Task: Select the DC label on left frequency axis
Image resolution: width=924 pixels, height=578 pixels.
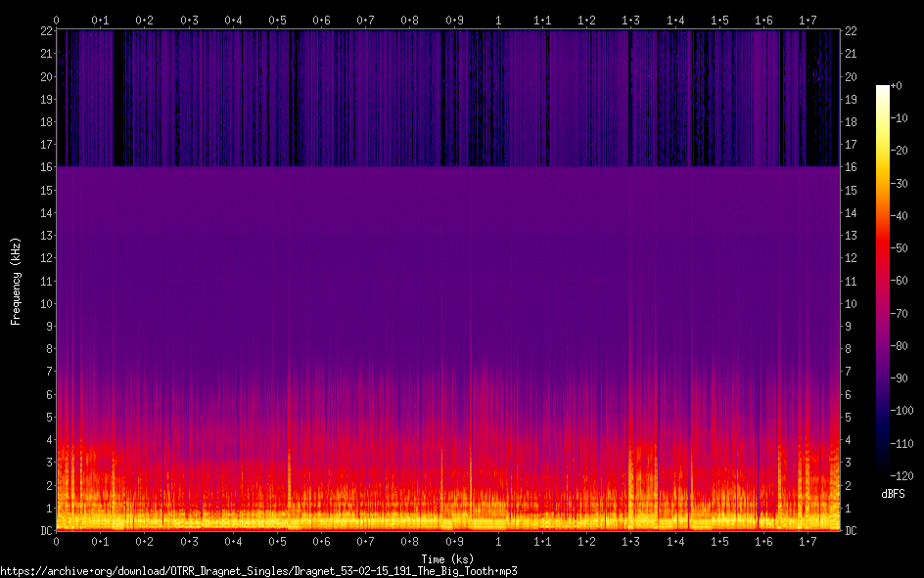Action: [45, 531]
